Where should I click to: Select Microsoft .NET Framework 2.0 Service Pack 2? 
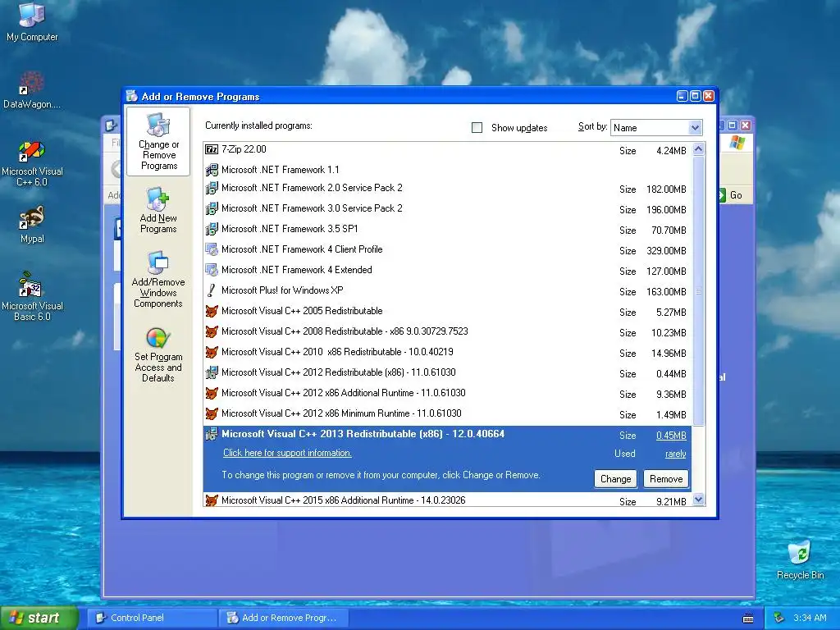(447, 189)
